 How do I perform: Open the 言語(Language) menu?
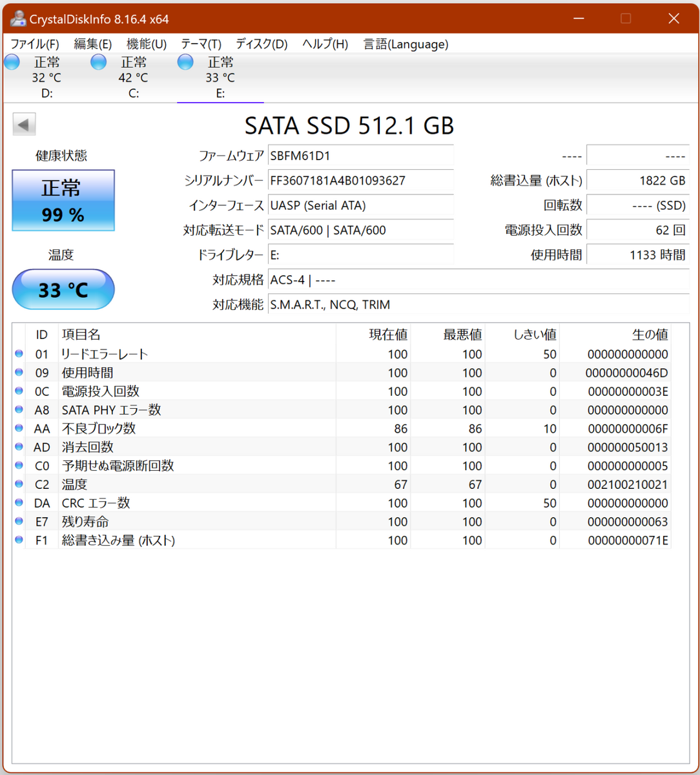point(406,44)
